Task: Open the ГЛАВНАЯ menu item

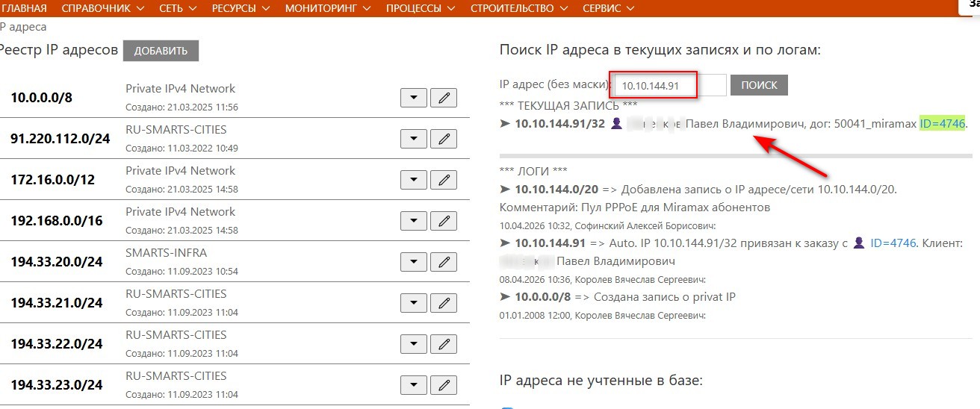Action: (24, 8)
